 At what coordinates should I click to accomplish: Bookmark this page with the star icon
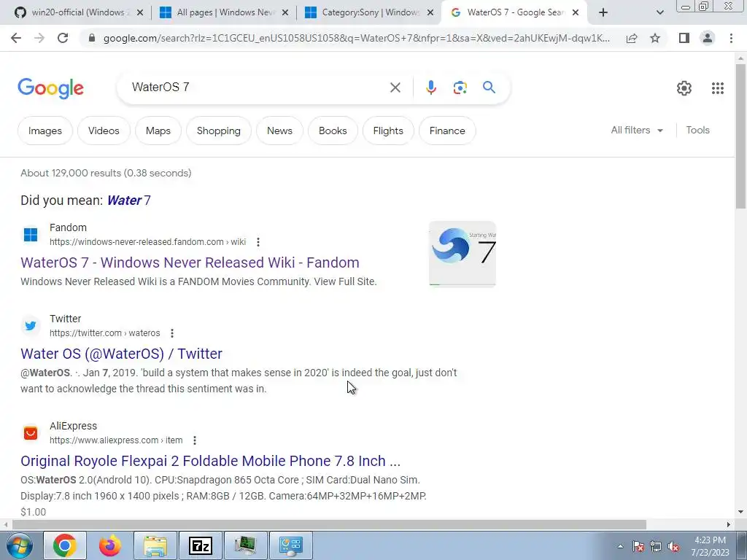[x=655, y=38]
